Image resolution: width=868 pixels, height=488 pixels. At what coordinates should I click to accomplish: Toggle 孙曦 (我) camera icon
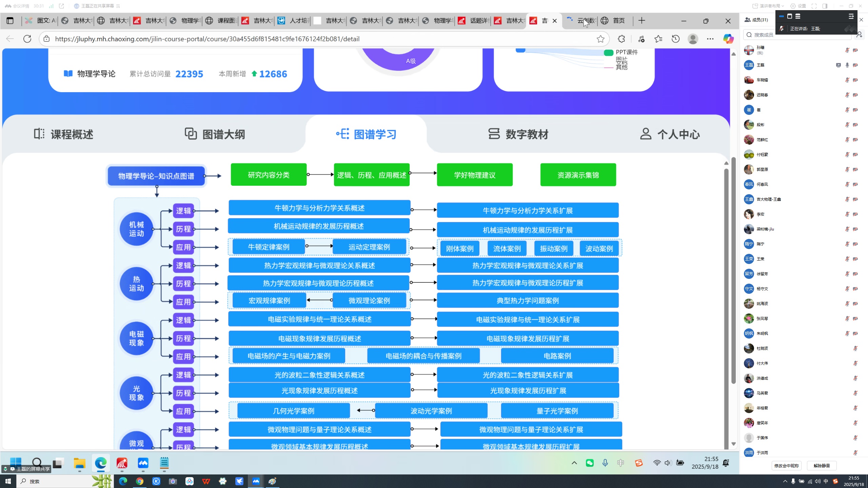(x=855, y=50)
